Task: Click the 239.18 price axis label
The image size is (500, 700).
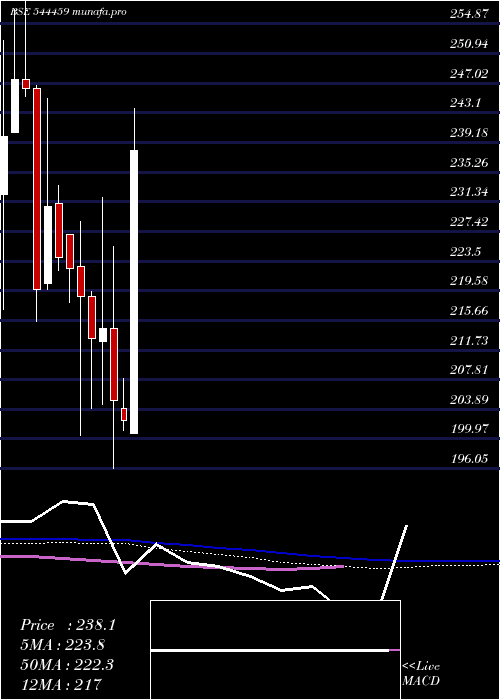Action: click(x=469, y=133)
